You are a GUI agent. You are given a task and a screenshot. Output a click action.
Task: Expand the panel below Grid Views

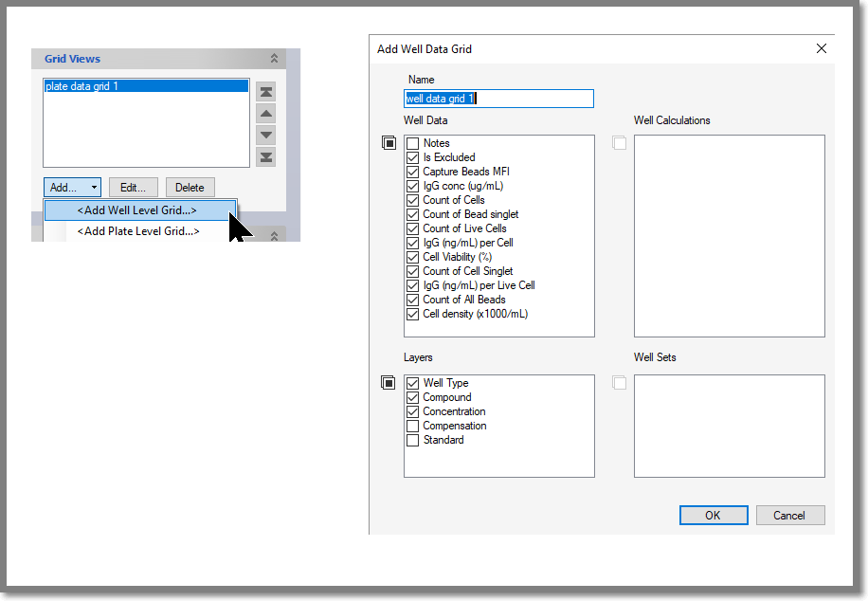tap(275, 234)
